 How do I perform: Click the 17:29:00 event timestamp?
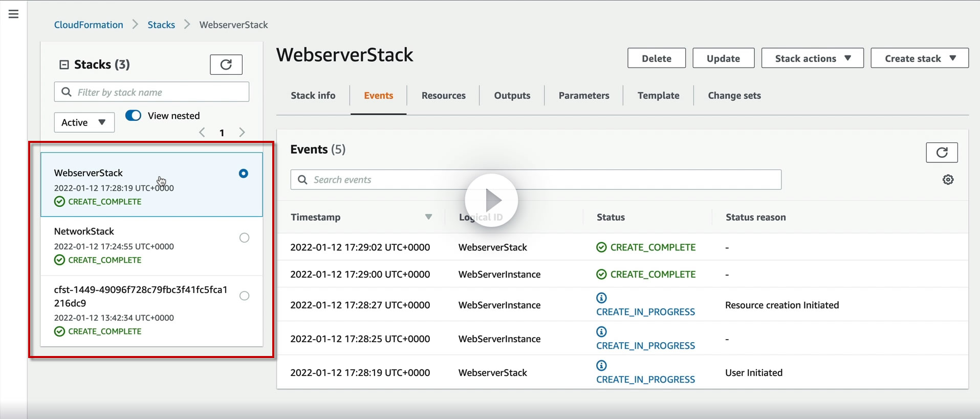point(360,275)
